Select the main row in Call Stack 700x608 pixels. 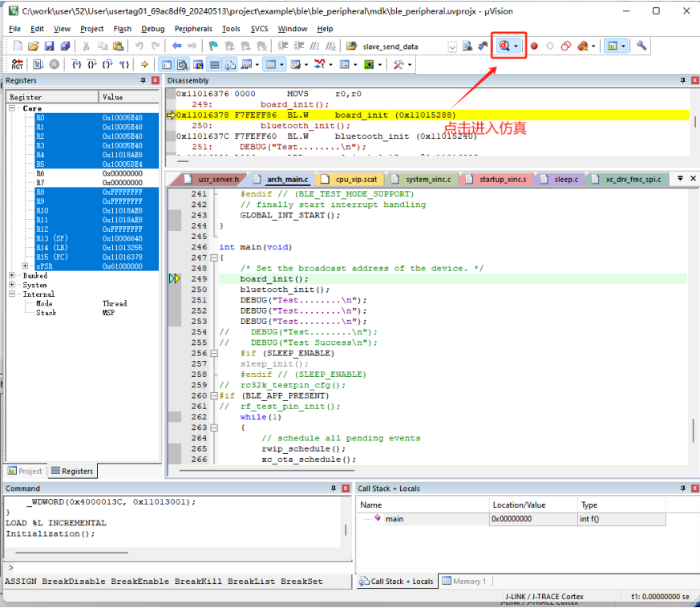[511, 519]
